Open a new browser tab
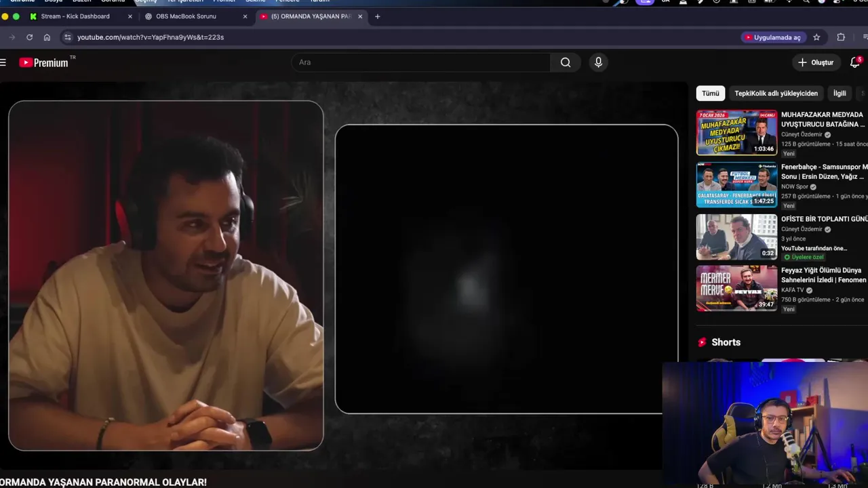868x488 pixels. click(x=378, y=16)
